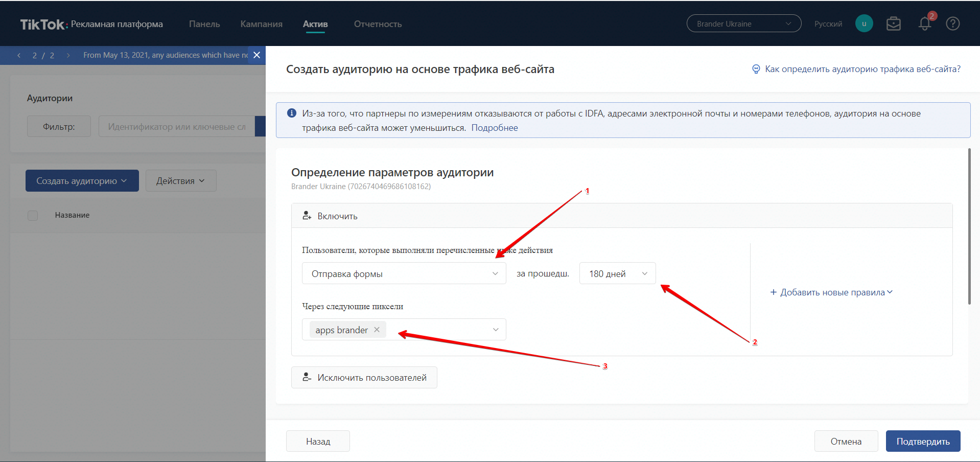Click the help question mark icon

pyautogui.click(x=952, y=24)
